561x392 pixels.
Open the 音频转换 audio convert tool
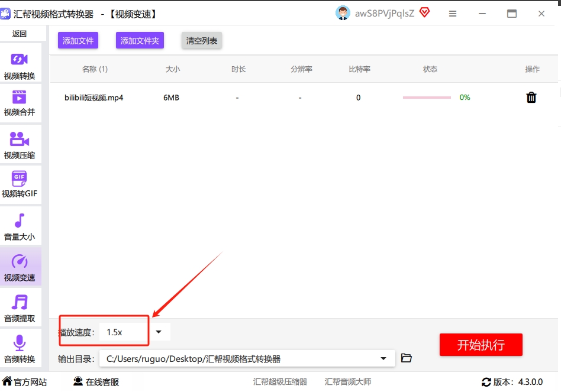pos(20,348)
